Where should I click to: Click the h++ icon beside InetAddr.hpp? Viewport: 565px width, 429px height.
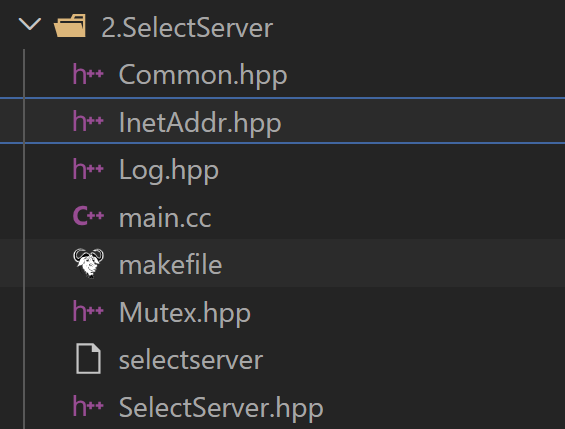click(88, 121)
